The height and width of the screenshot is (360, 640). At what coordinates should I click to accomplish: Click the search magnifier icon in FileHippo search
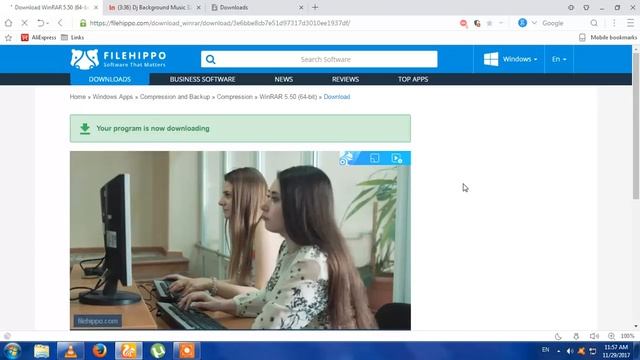pos(210,60)
